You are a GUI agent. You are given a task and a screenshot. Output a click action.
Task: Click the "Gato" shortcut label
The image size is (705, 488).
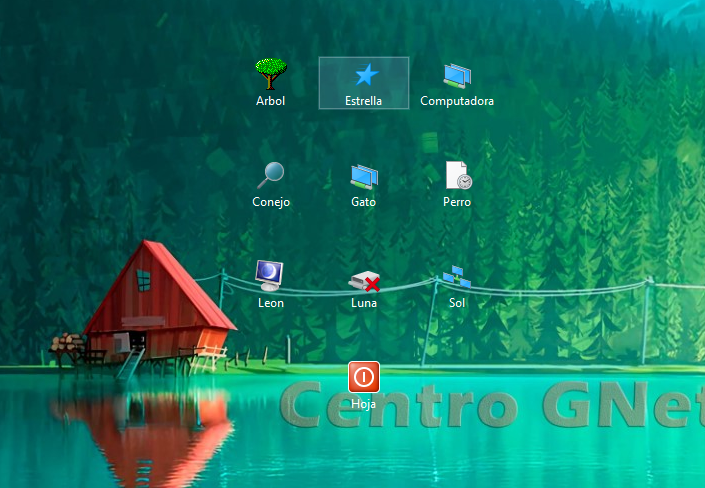364,202
